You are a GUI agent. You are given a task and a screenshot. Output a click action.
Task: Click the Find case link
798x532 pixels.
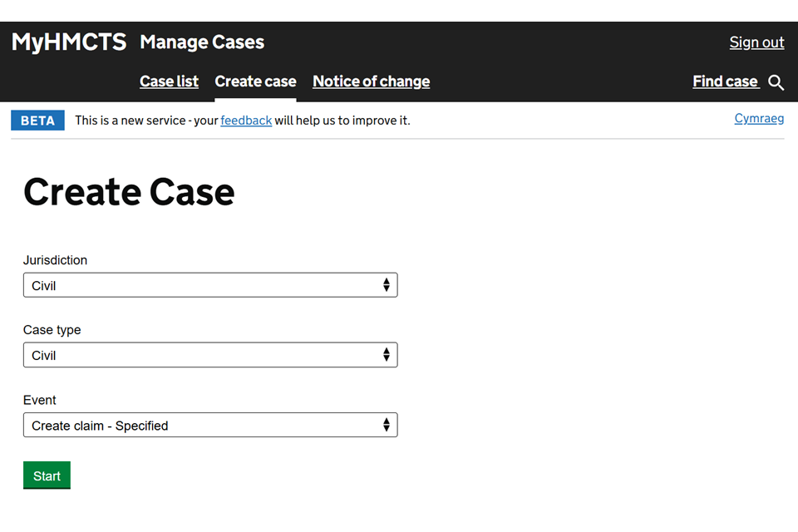pos(725,81)
